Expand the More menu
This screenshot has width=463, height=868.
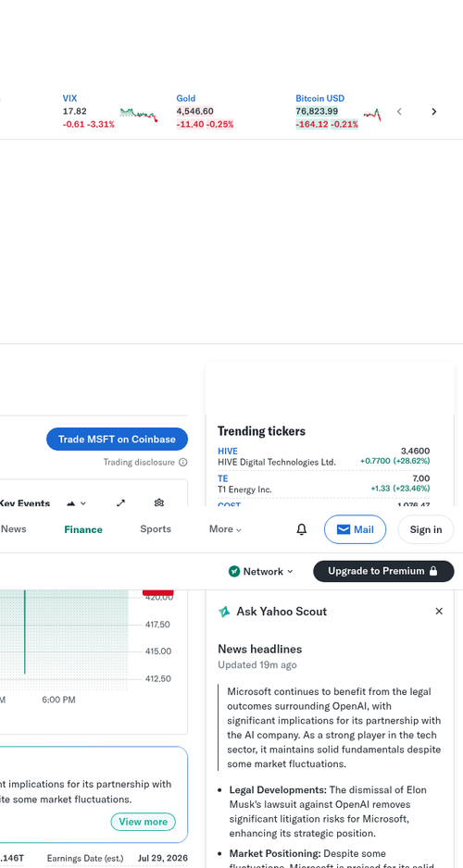[x=225, y=529]
